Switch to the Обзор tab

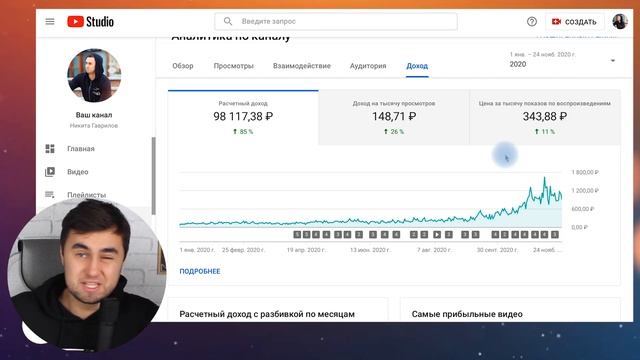coord(182,66)
